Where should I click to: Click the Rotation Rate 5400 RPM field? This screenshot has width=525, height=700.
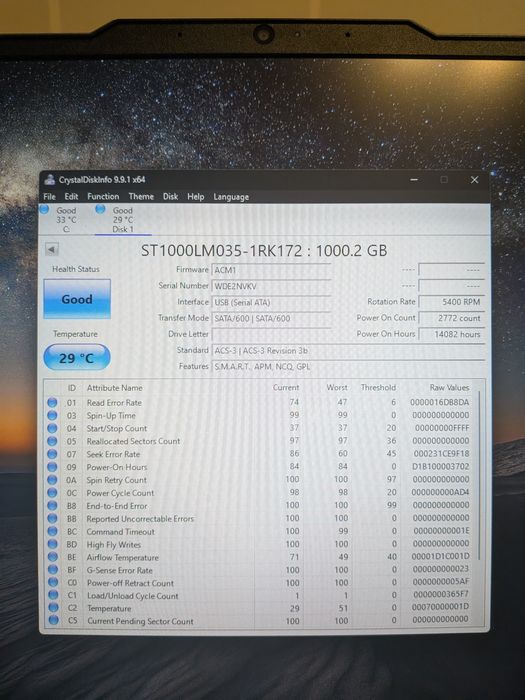[x=451, y=302]
